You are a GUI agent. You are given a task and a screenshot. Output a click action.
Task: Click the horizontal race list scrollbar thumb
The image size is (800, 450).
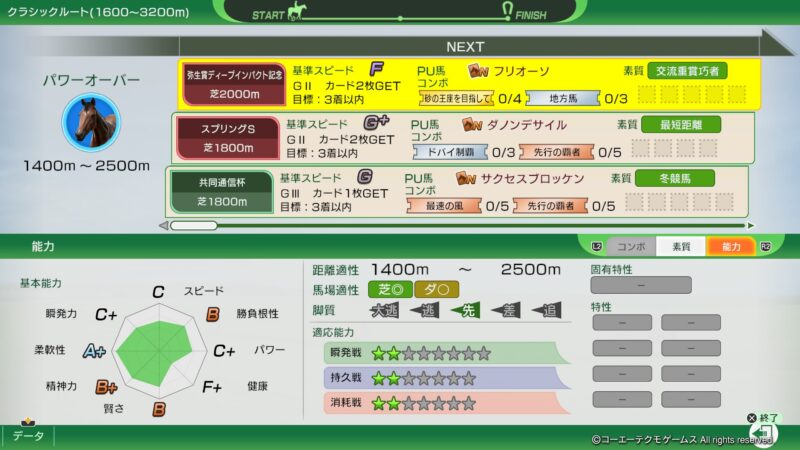[x=194, y=226]
